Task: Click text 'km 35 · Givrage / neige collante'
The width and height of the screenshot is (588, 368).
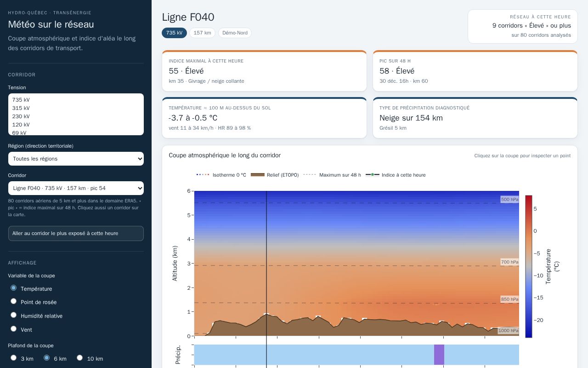Action: [206, 81]
